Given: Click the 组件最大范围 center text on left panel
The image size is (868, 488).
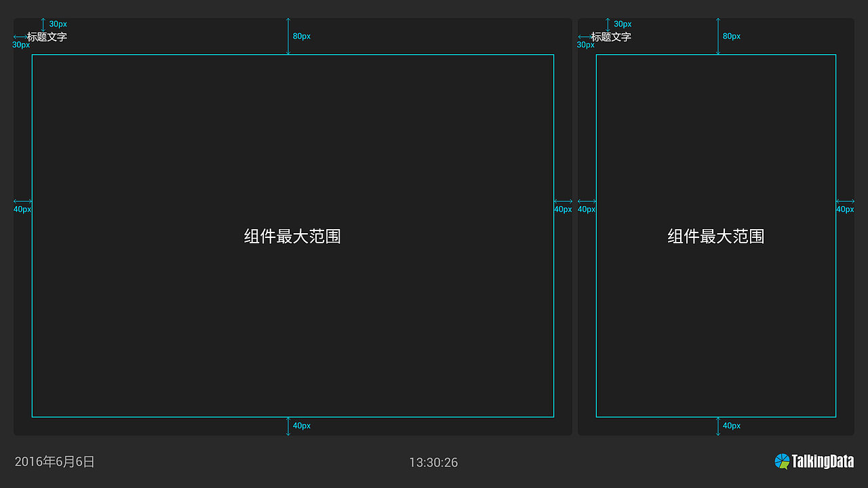Looking at the screenshot, I should coord(292,237).
